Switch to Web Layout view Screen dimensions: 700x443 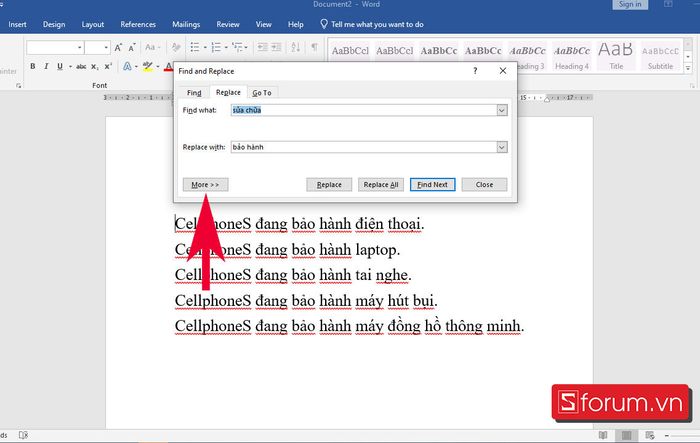(x=650, y=435)
